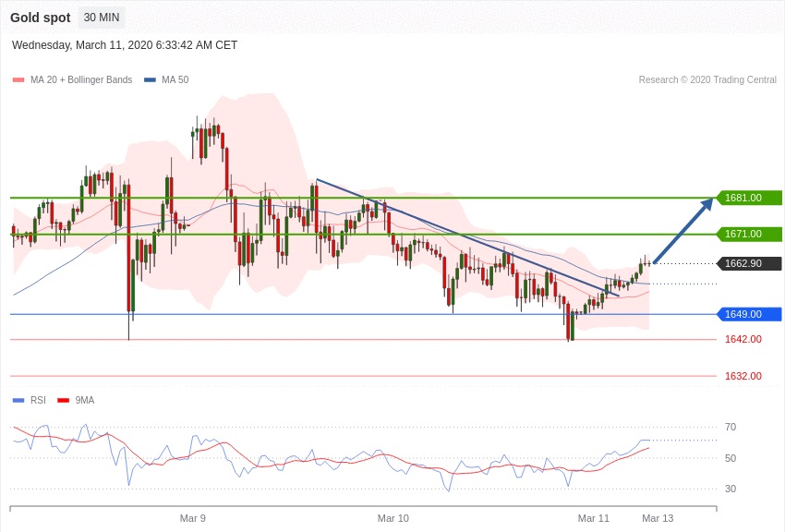Click the 1632.00 red support label
This screenshot has height=532, width=785.
point(743,376)
